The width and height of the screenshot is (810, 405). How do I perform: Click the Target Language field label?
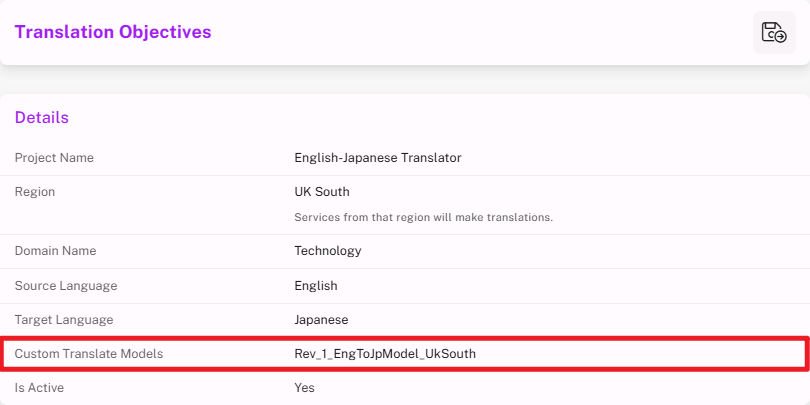(64, 320)
